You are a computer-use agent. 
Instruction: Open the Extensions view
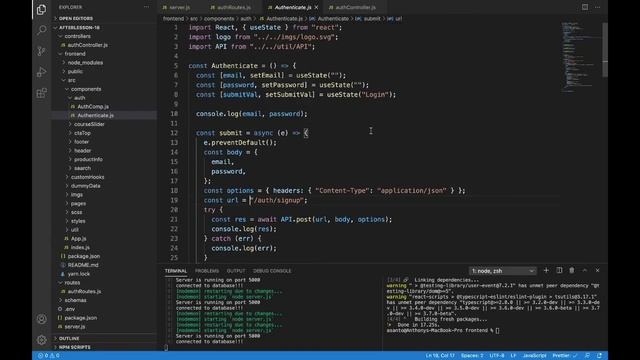[41, 93]
